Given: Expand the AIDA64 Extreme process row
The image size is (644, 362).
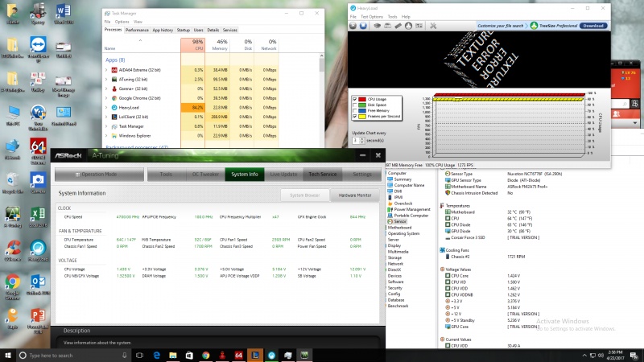Looking at the screenshot, I should coord(106,70).
